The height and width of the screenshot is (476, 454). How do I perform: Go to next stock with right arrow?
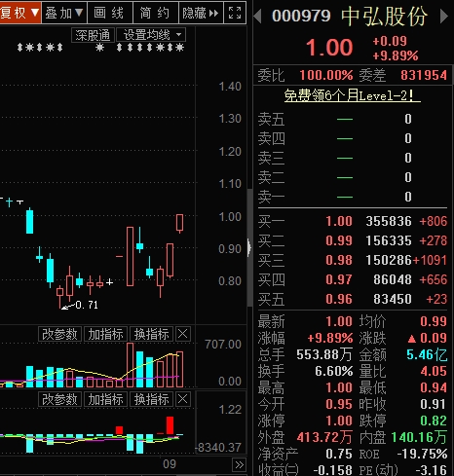pos(443,17)
